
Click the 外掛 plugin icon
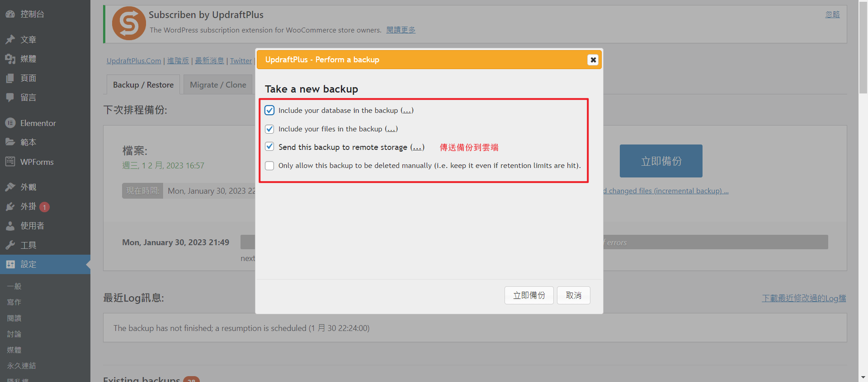[10, 206]
